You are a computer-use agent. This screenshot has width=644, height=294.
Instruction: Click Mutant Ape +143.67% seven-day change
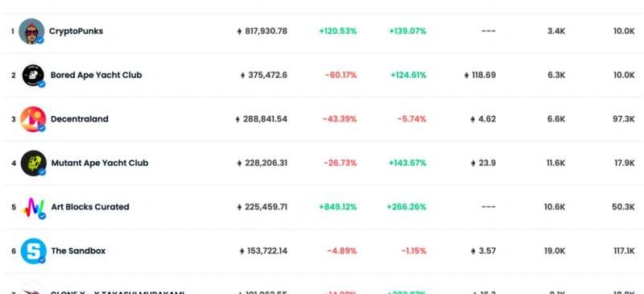point(407,163)
